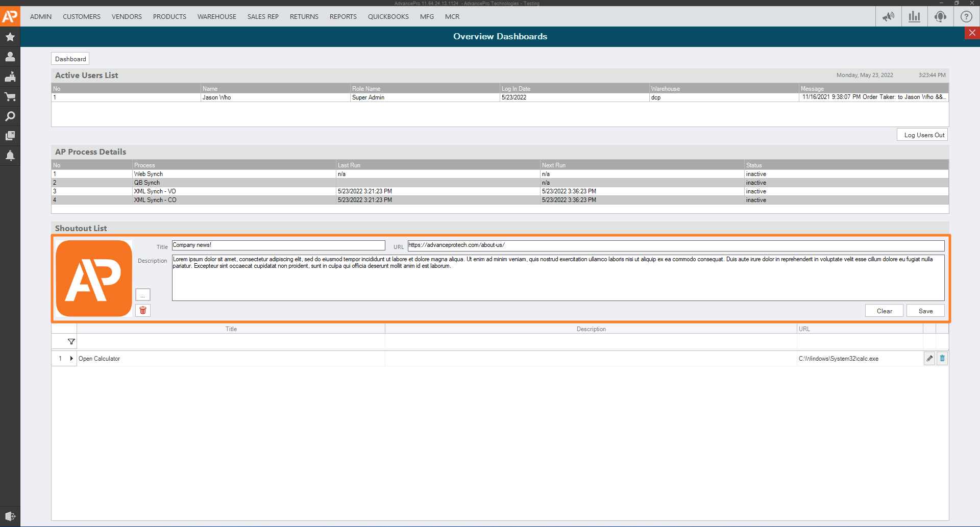The image size is (980, 527).
Task: Open the bar chart dashboard icon
Action: click(x=914, y=16)
